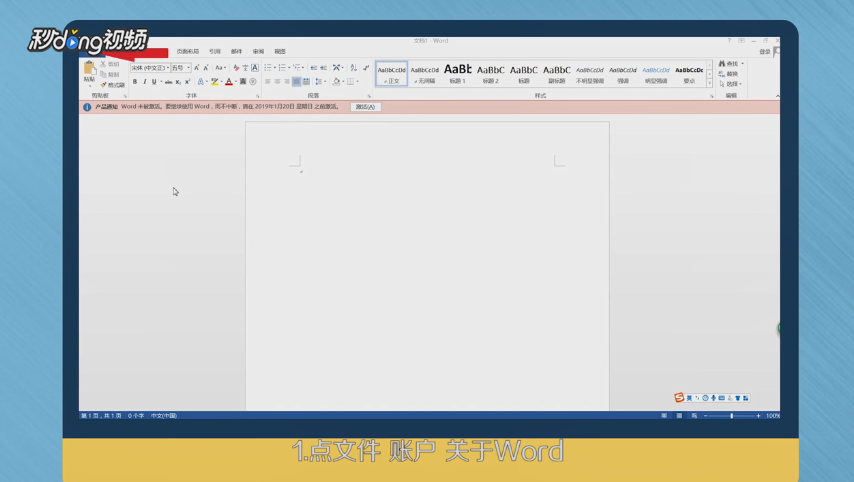Center align text
Image resolution: width=854 pixels, height=482 pixels.
click(277, 82)
